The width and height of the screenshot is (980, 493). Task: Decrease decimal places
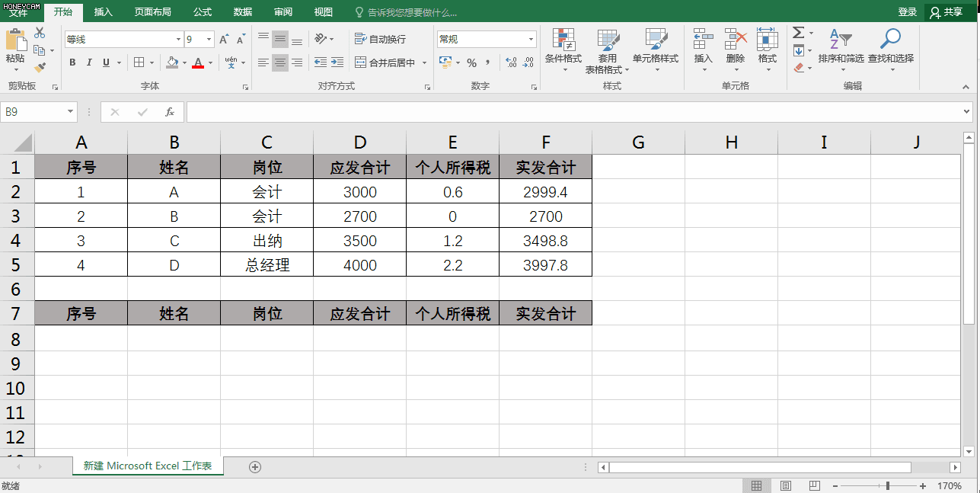tap(528, 62)
